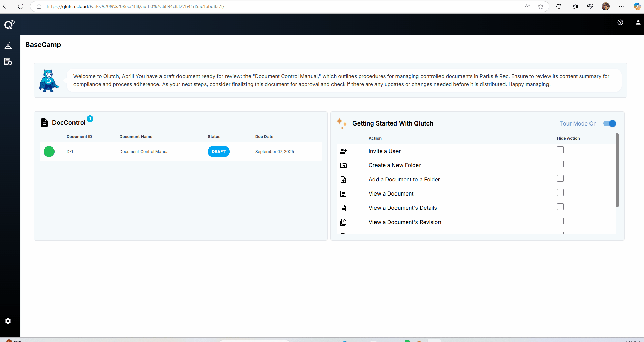
Task: Click the site information lock icon
Action: [x=39, y=6]
